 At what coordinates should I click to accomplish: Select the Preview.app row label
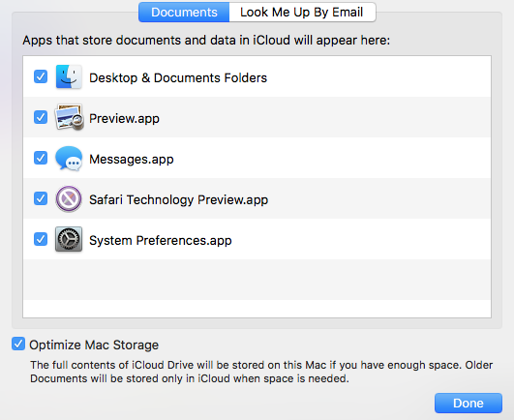pyautogui.click(x=124, y=119)
